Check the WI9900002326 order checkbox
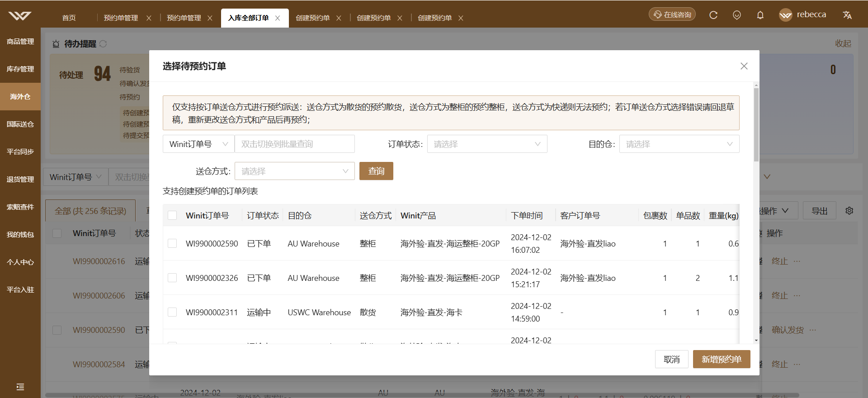This screenshot has width=868, height=398. coord(172,278)
